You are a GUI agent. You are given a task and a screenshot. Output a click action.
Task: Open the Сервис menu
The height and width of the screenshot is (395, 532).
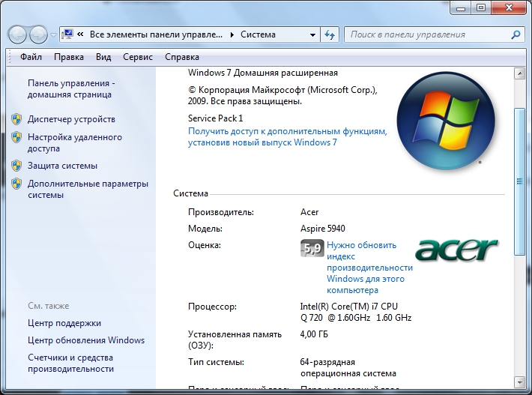(x=138, y=57)
